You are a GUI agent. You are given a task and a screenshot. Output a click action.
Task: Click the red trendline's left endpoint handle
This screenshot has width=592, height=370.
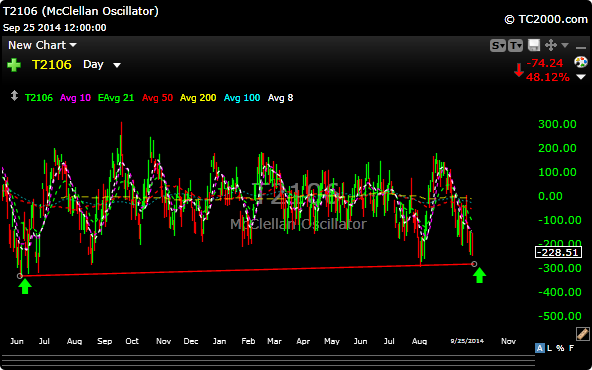pyautogui.click(x=20, y=276)
